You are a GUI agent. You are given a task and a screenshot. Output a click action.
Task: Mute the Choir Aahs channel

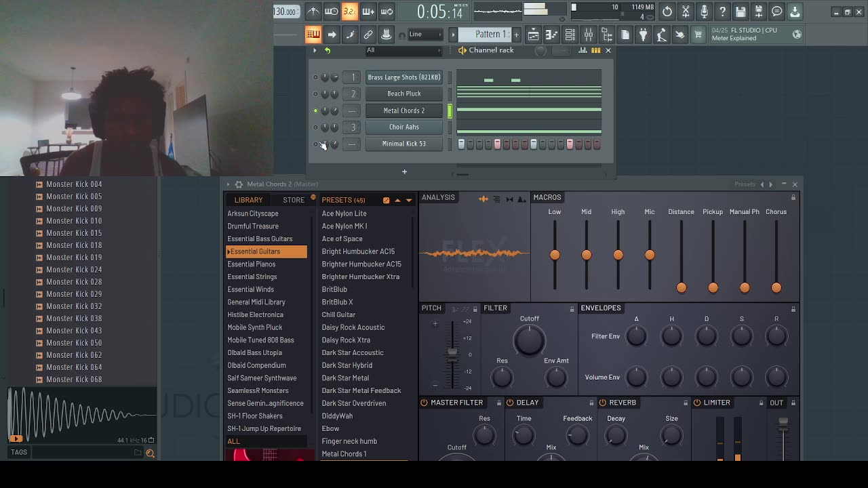point(315,127)
